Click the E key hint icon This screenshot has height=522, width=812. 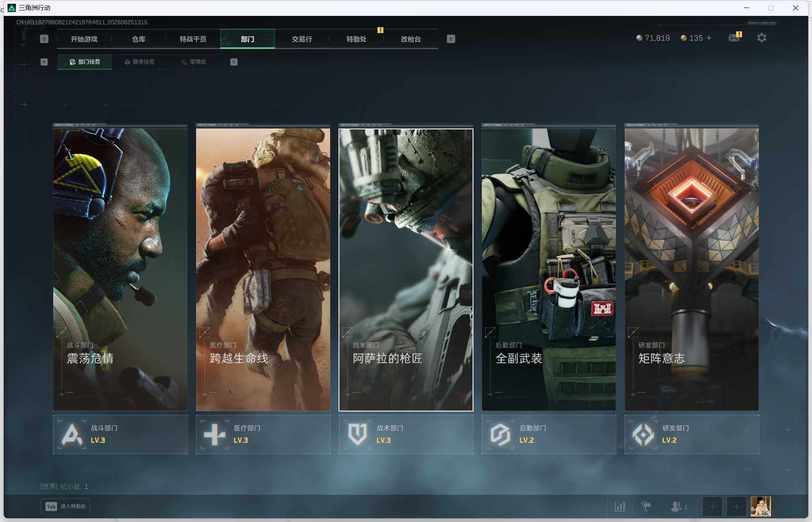coord(451,39)
